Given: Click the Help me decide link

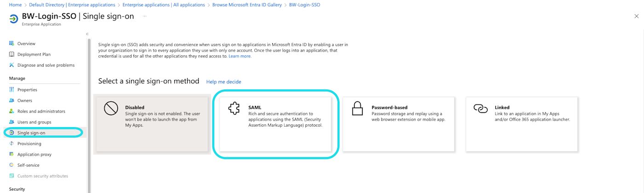Looking at the screenshot, I should 224,82.
